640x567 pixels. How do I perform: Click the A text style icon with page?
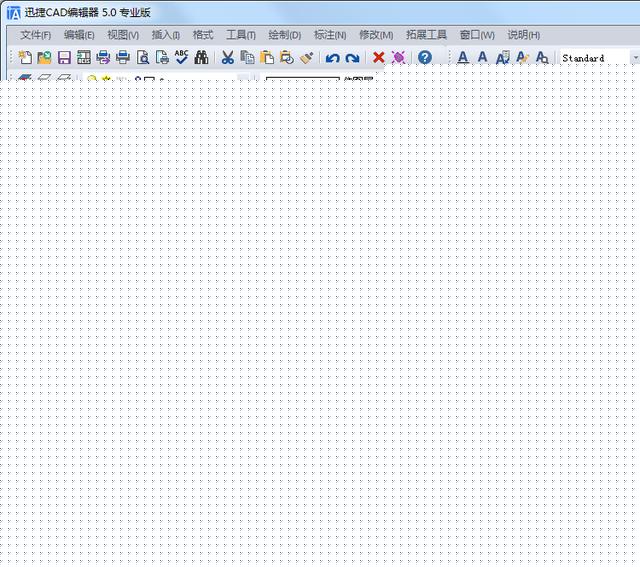pyautogui.click(x=502, y=57)
